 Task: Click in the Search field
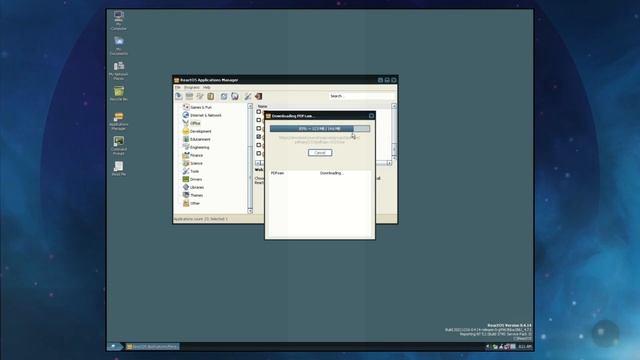362,96
